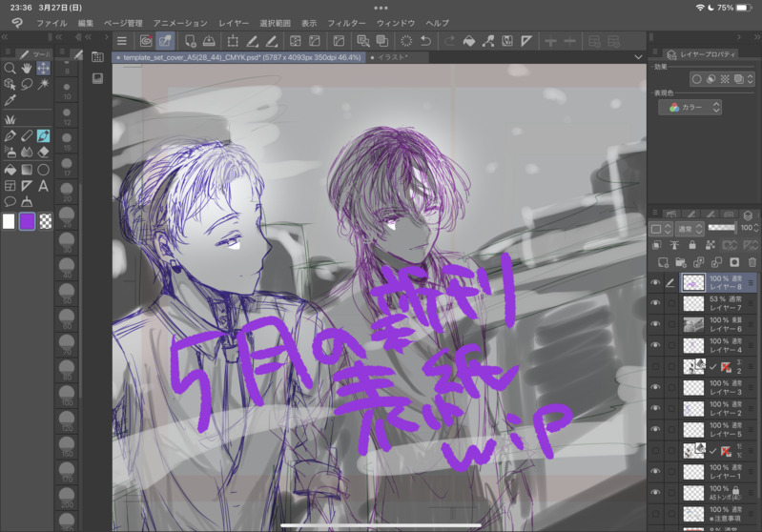Show the hidden 注意事項 layer

pos(655,514)
